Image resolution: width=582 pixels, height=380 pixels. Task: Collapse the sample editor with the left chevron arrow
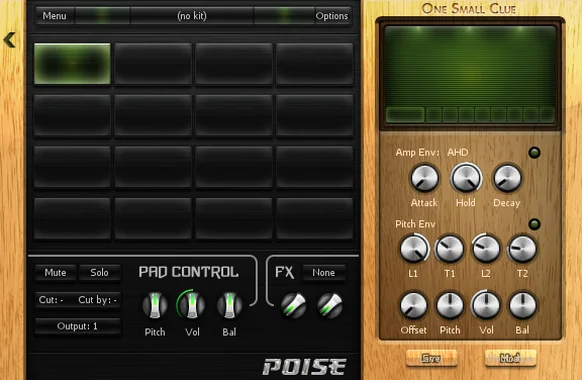9,40
